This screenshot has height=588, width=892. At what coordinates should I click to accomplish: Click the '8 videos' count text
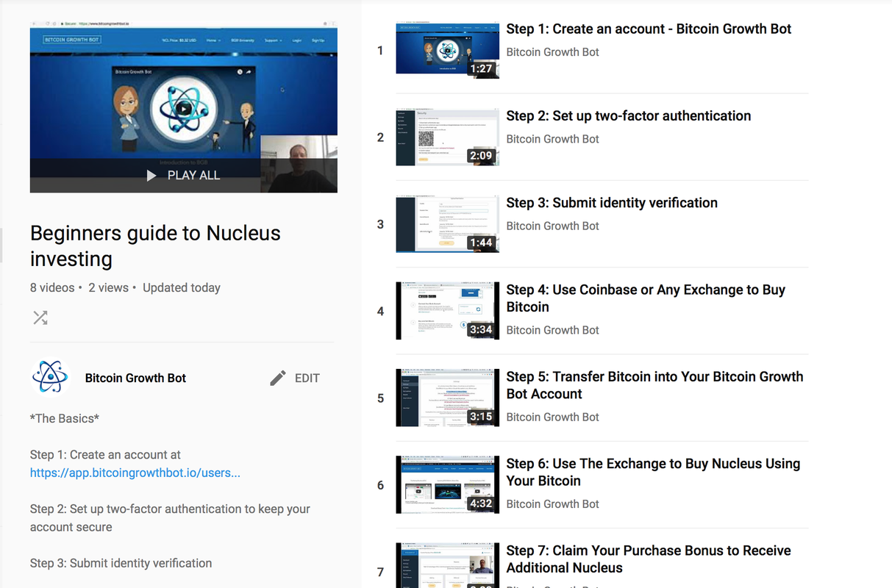[x=52, y=288]
